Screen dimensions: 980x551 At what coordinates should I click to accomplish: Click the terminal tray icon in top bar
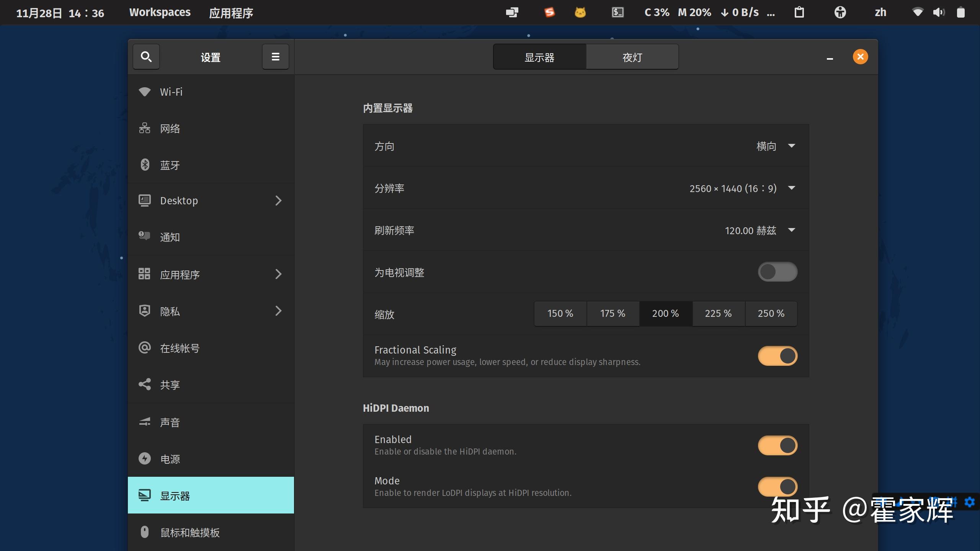(617, 12)
